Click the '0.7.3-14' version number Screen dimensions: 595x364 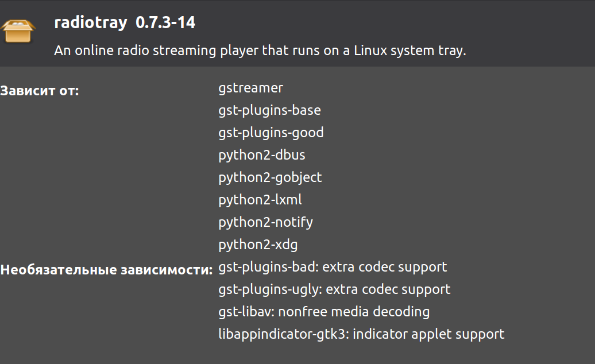pos(165,23)
